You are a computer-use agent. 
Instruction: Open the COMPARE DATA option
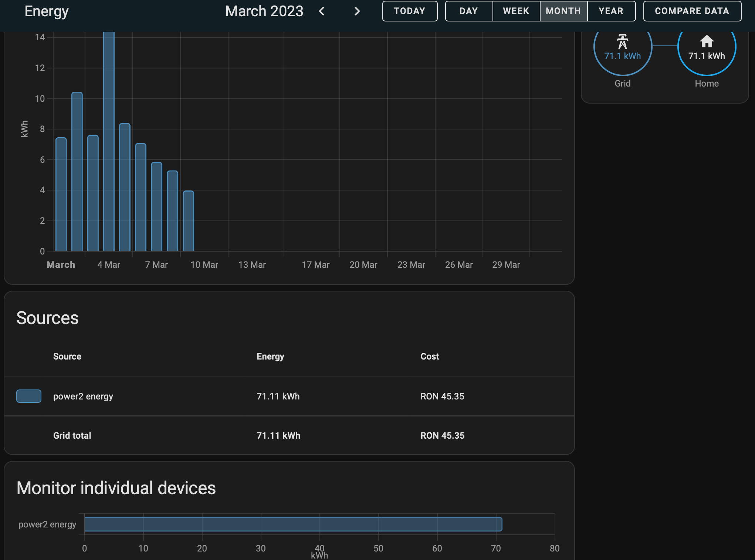[x=692, y=11]
